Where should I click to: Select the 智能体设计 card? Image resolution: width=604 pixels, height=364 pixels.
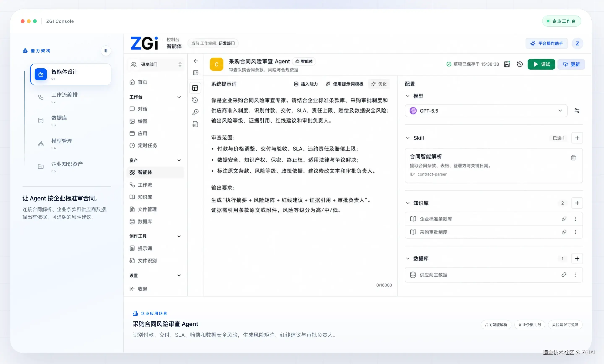point(71,74)
